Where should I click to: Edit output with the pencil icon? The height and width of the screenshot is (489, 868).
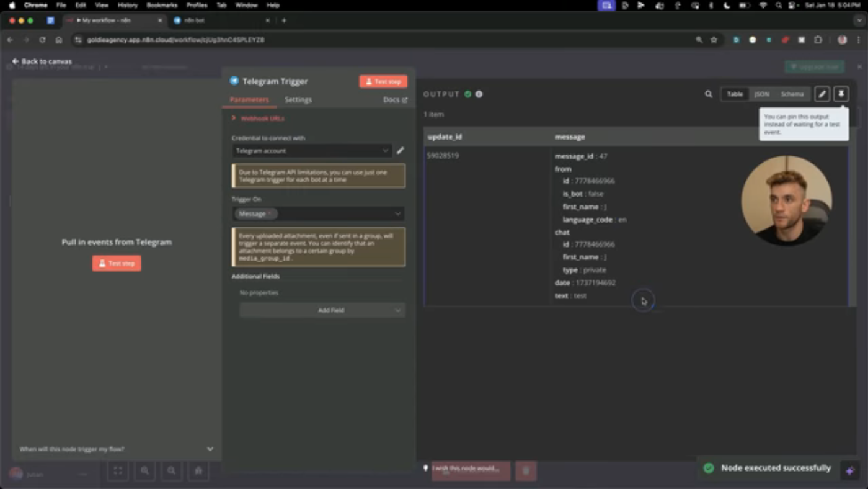tap(822, 94)
